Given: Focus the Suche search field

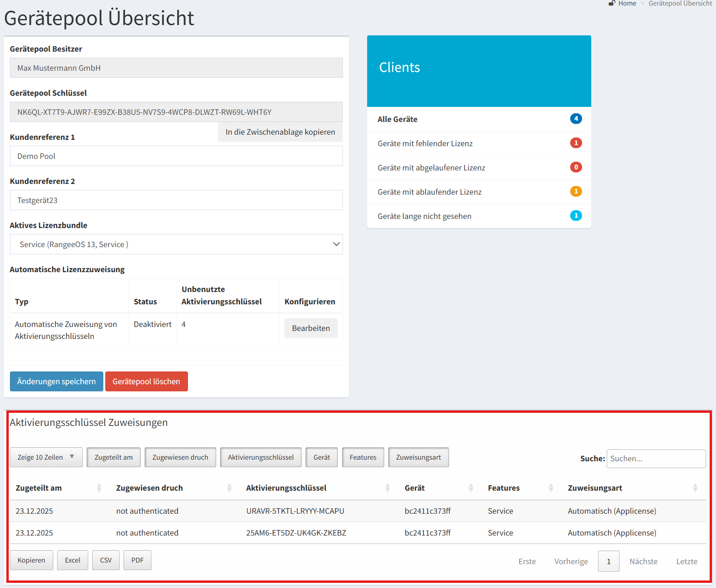Looking at the screenshot, I should tap(656, 459).
